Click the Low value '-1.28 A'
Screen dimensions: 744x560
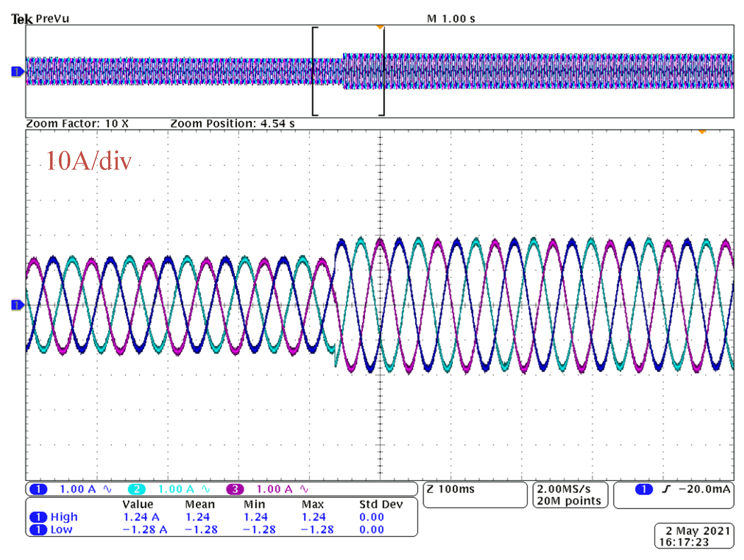coord(145,530)
